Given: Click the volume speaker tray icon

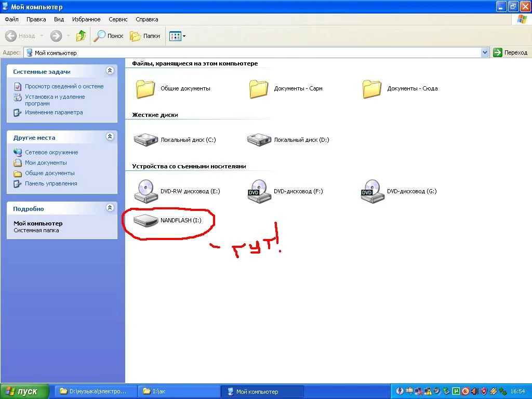Looking at the screenshot, I should point(475,391).
